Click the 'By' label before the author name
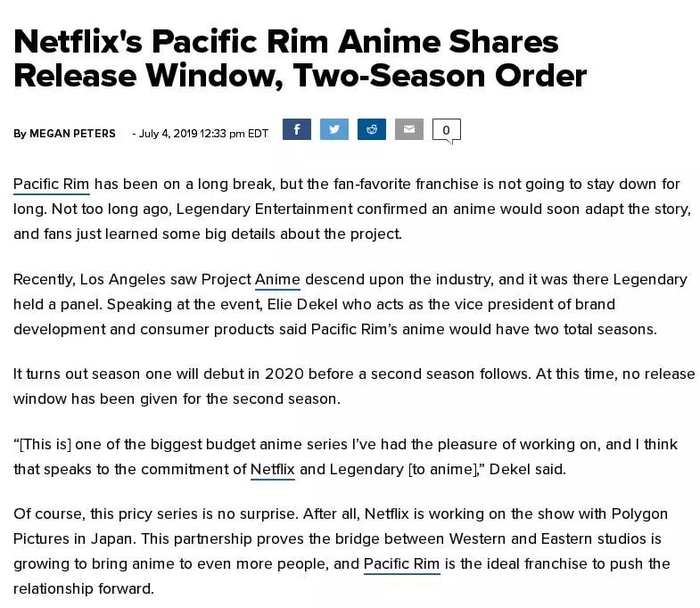This screenshot has width=700, height=608. tap(20, 134)
